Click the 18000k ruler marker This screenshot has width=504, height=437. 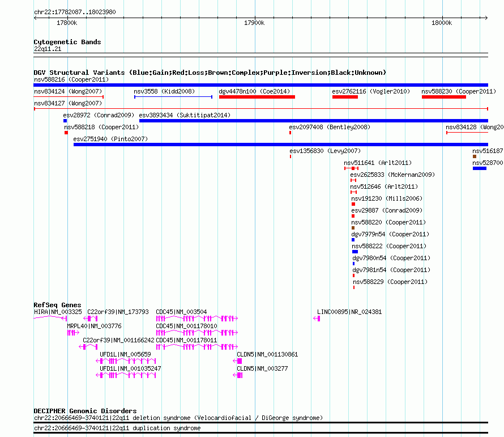[x=442, y=23]
